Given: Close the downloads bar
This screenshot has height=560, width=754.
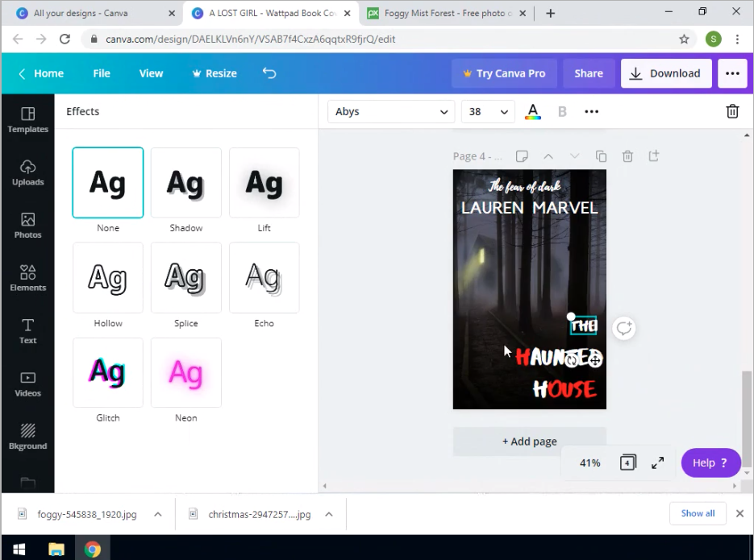Looking at the screenshot, I should (739, 513).
